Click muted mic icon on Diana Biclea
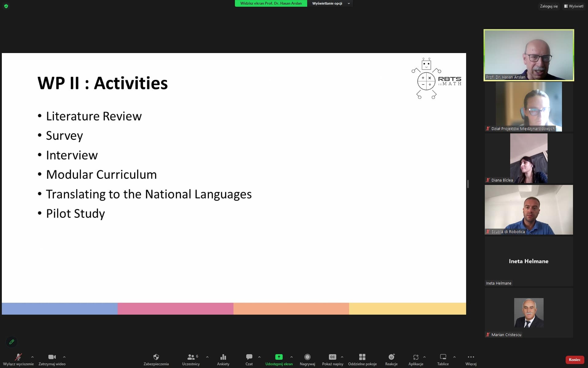 pos(488,180)
